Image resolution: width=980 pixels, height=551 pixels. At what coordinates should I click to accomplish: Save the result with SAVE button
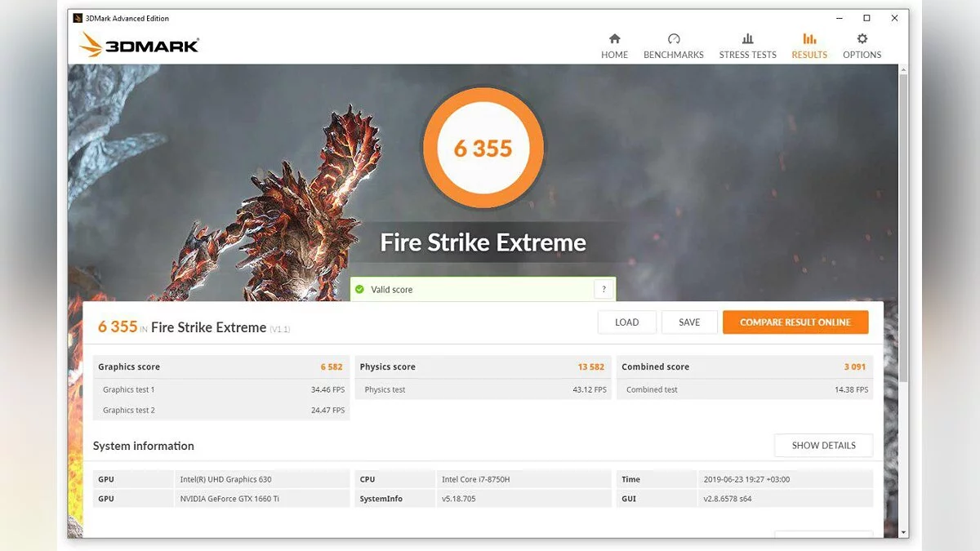(x=689, y=322)
